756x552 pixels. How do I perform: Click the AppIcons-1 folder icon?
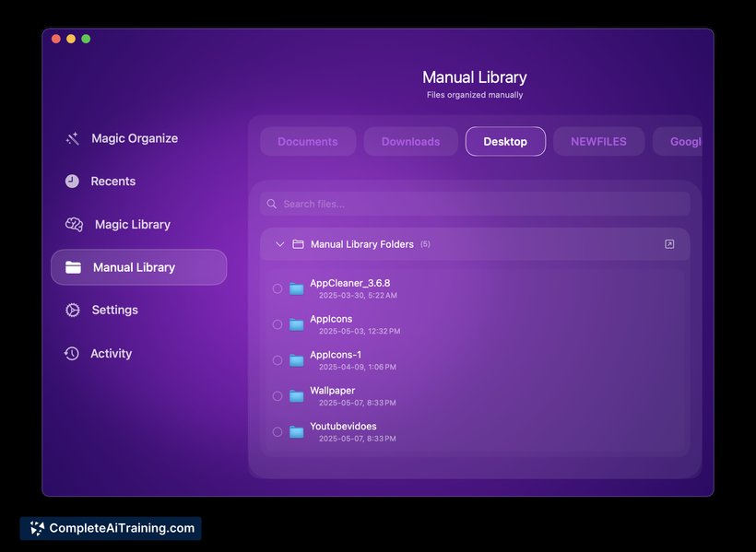(x=297, y=360)
